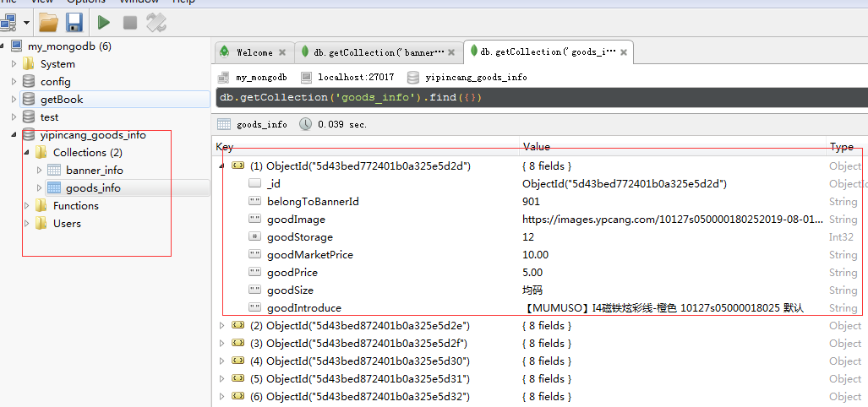The height and width of the screenshot is (407, 868).
Task: Expand the System folder
Action: pos(14,64)
